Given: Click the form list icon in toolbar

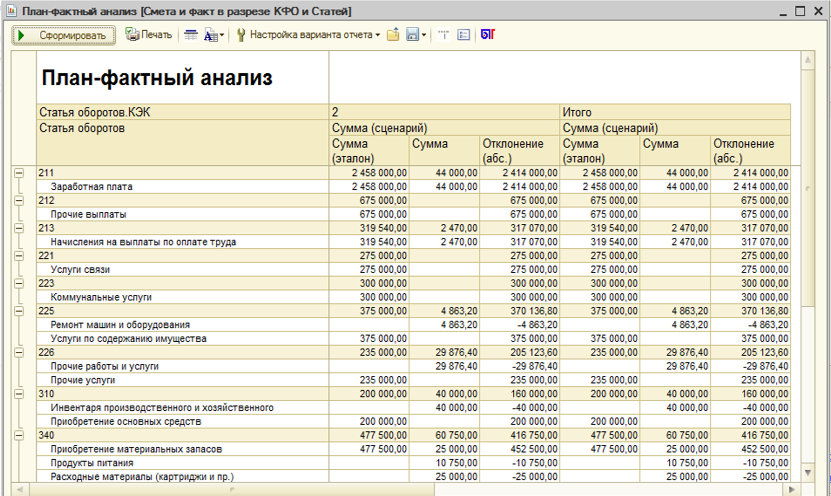Looking at the screenshot, I should click(x=463, y=35).
